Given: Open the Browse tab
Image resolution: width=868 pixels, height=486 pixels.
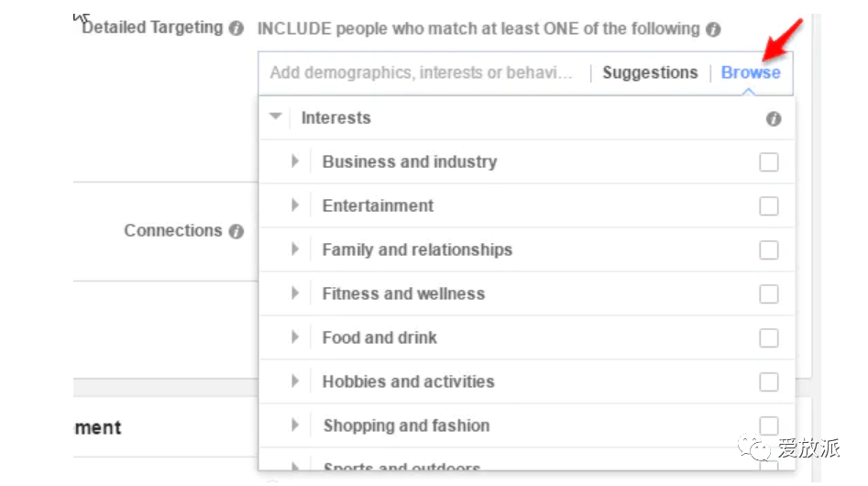Looking at the screenshot, I should tap(751, 72).
